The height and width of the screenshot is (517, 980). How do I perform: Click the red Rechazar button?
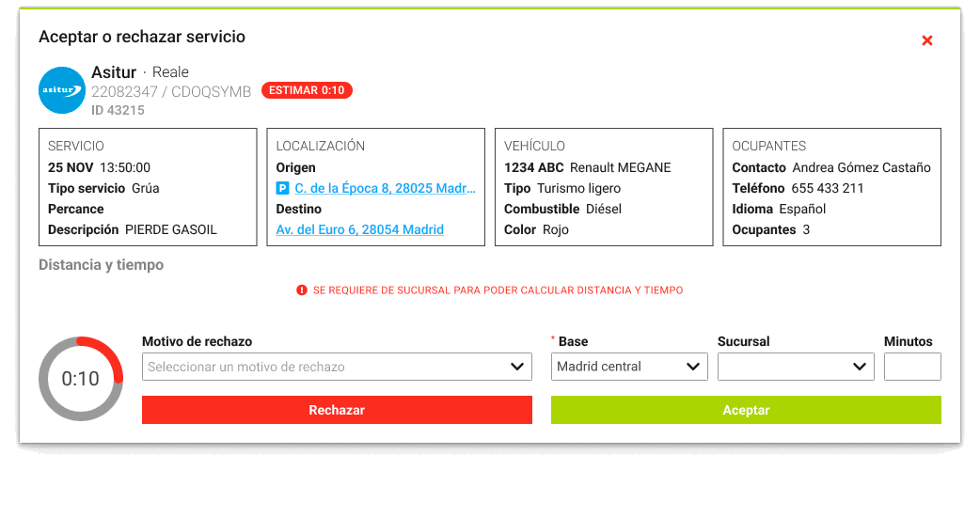(x=337, y=410)
